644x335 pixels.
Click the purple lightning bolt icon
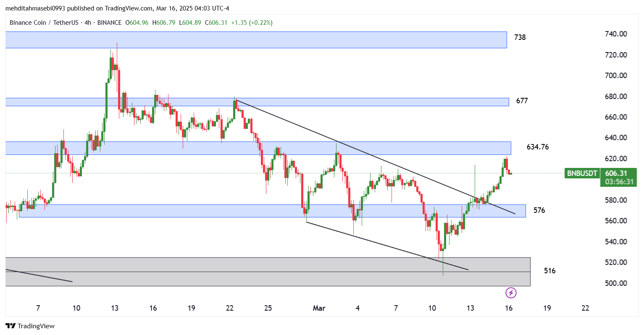click(x=511, y=293)
